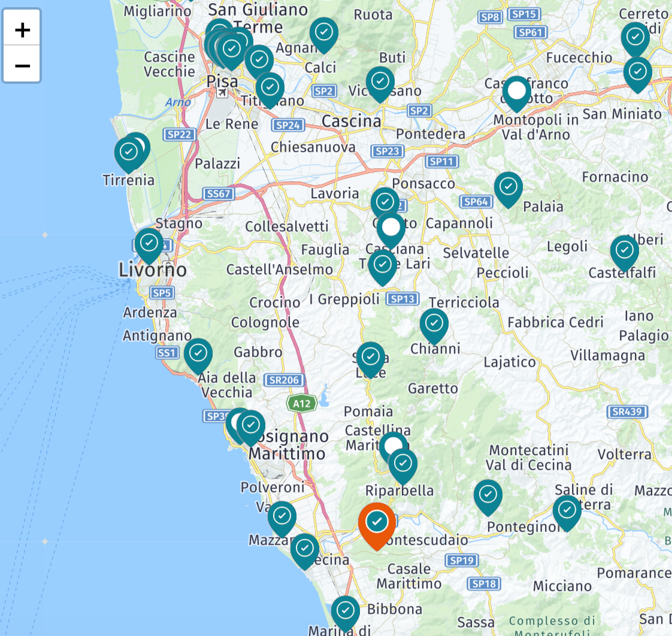Open the marker near Castelfalfi
The width and height of the screenshot is (672, 636).
[624, 251]
